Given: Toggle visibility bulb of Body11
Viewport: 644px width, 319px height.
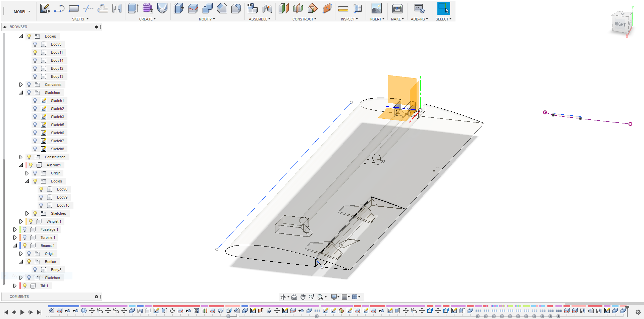Looking at the screenshot, I should click(35, 52).
